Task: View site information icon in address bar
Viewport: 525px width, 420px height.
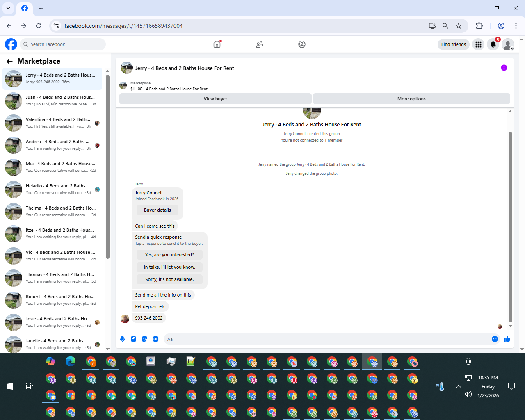Action: [56, 26]
